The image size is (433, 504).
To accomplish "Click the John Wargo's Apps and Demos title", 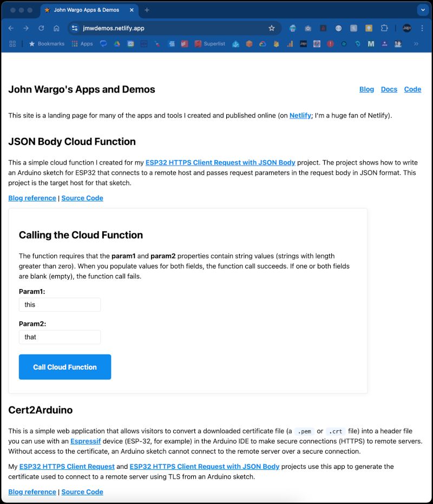I will pos(82,89).
